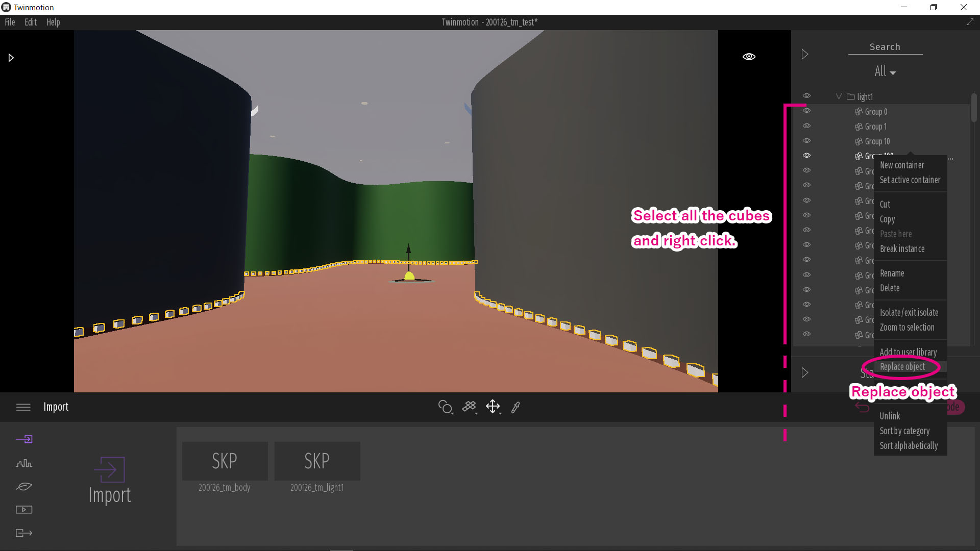980x551 pixels.
Task: Select the 200126_tm_light1 SKP thumbnail
Action: click(x=317, y=461)
